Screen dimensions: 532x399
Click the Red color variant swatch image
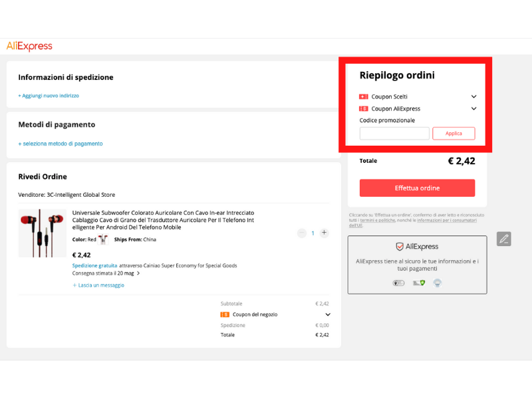click(103, 239)
